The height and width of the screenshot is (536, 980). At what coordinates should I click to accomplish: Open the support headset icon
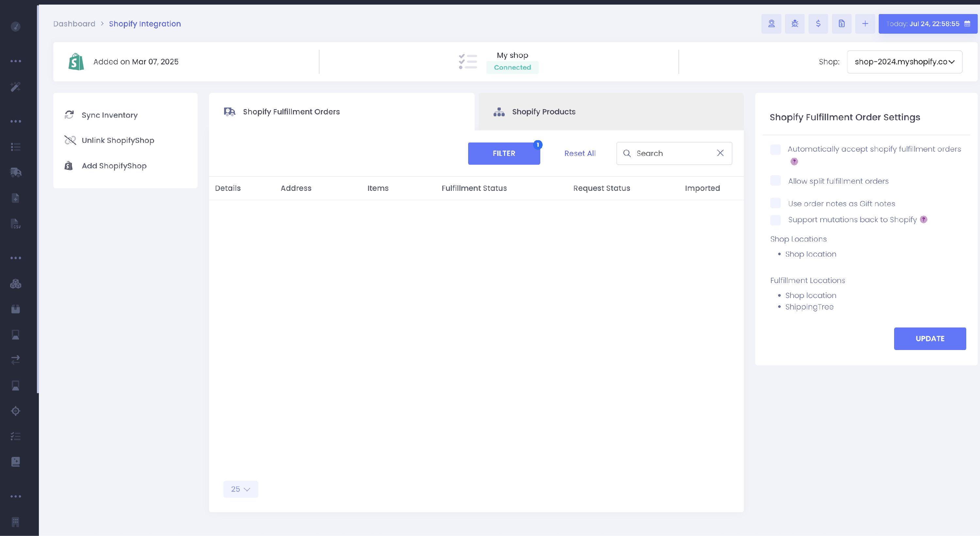[x=771, y=24]
